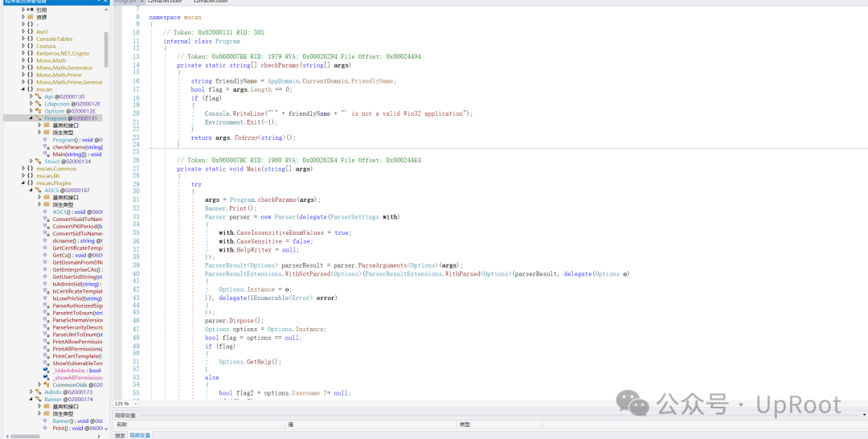Click the CommonOids type icon
Image resolution: width=868 pixels, height=439 pixels.
tap(47, 384)
